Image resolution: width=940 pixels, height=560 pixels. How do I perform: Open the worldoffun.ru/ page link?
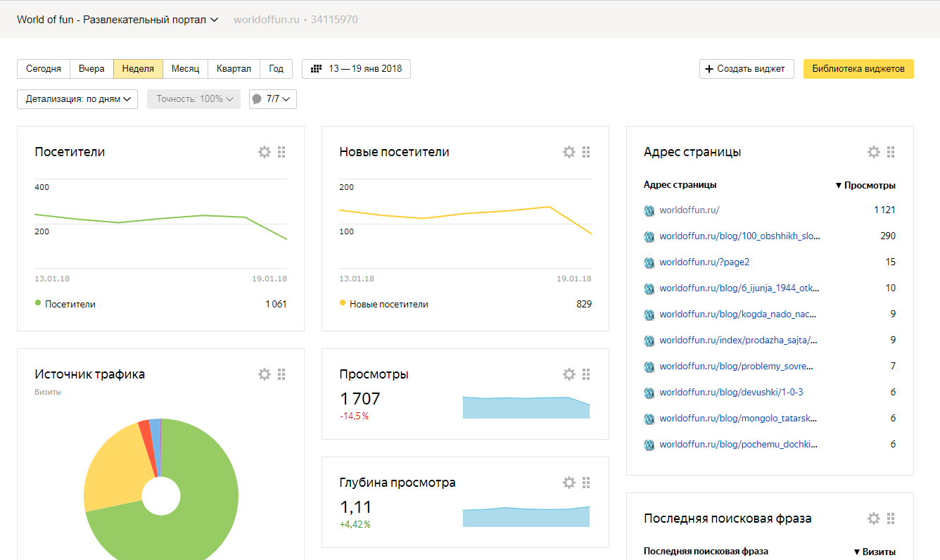click(690, 210)
